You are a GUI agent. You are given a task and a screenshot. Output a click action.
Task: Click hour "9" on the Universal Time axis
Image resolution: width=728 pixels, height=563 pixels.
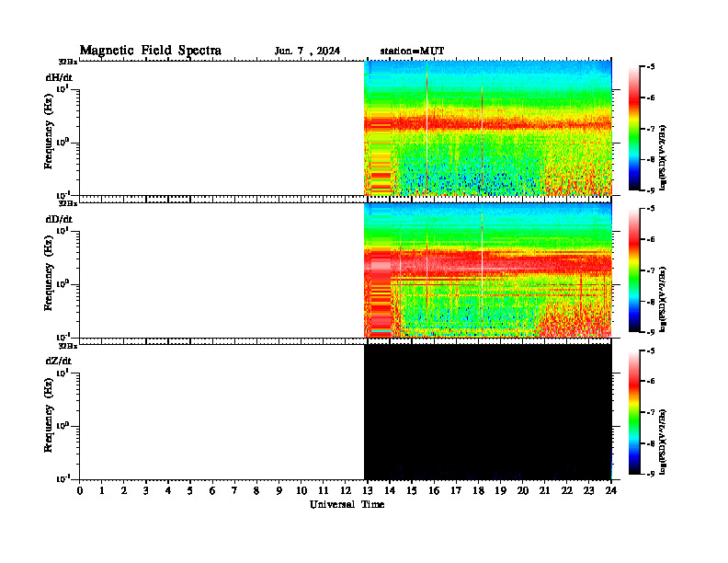coord(279,491)
